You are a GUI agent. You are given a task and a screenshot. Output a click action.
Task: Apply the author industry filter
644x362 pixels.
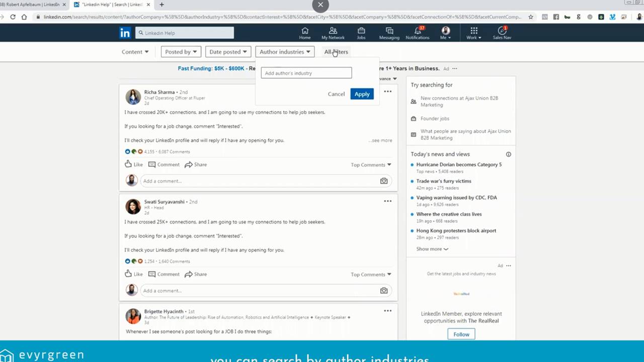pyautogui.click(x=362, y=94)
